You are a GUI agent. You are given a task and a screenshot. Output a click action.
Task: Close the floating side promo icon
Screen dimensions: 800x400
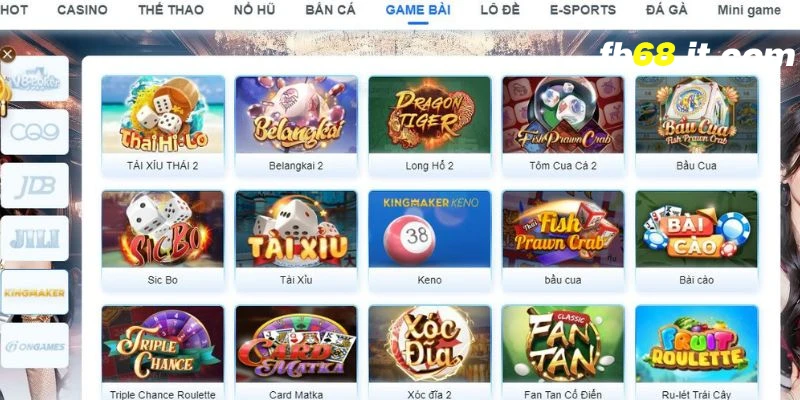7,54
